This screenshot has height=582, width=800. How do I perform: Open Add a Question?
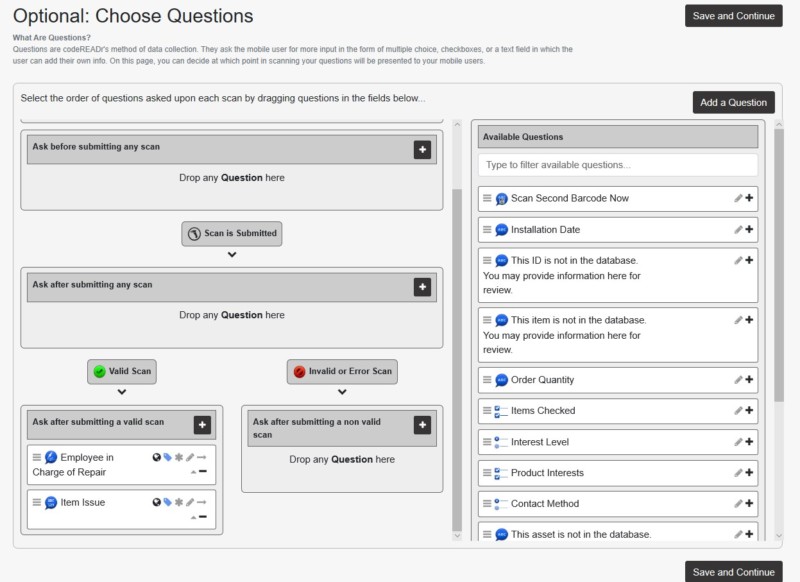[x=732, y=102]
